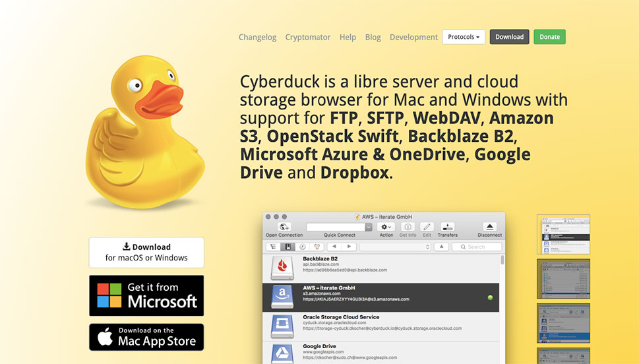Click the green connection status dot
Screen dimensions: 639x364
tap(490, 297)
